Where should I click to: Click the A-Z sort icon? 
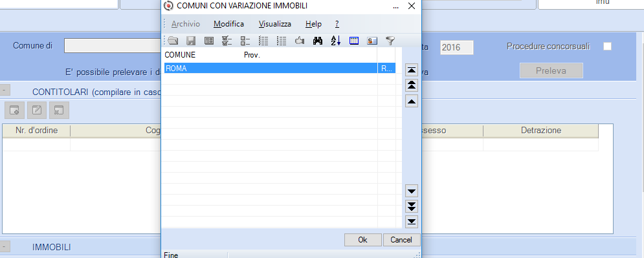pyautogui.click(x=335, y=41)
